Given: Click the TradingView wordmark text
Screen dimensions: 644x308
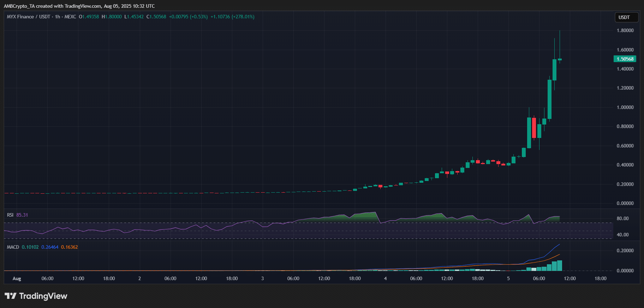Looking at the screenshot, I should pos(43,296).
